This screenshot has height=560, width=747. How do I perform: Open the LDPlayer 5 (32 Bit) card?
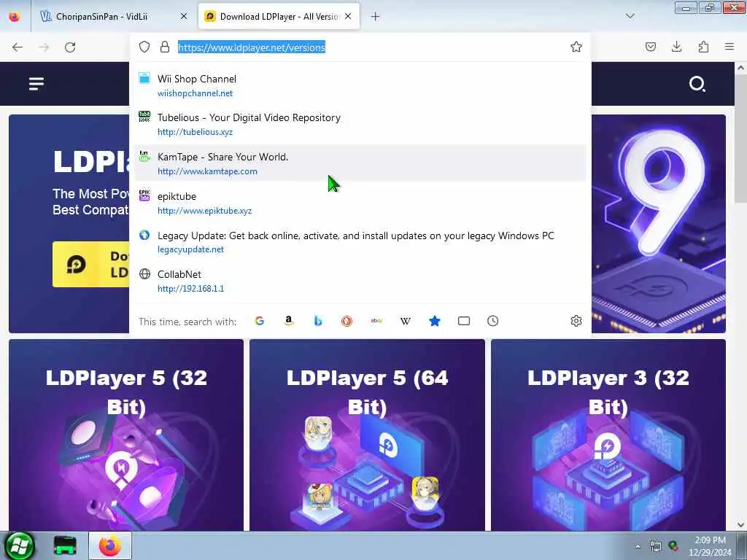[x=125, y=435]
